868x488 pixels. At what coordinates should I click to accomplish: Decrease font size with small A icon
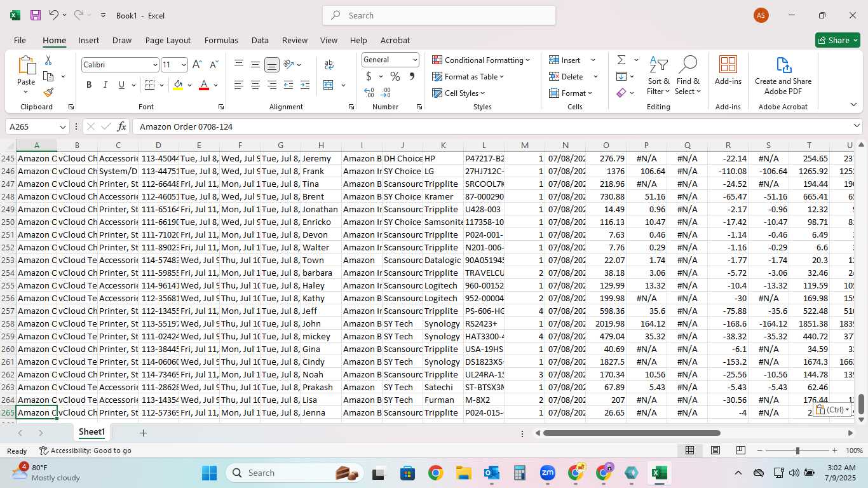tap(214, 65)
